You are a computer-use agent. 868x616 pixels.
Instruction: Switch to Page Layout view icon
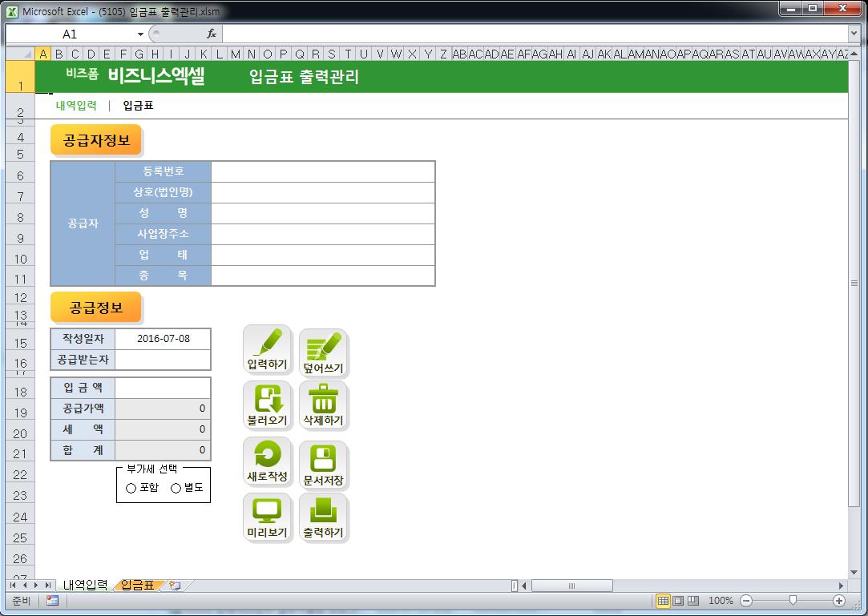click(x=678, y=601)
